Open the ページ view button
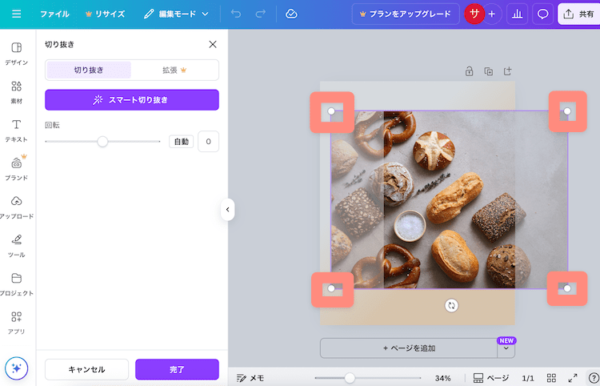 click(491, 378)
